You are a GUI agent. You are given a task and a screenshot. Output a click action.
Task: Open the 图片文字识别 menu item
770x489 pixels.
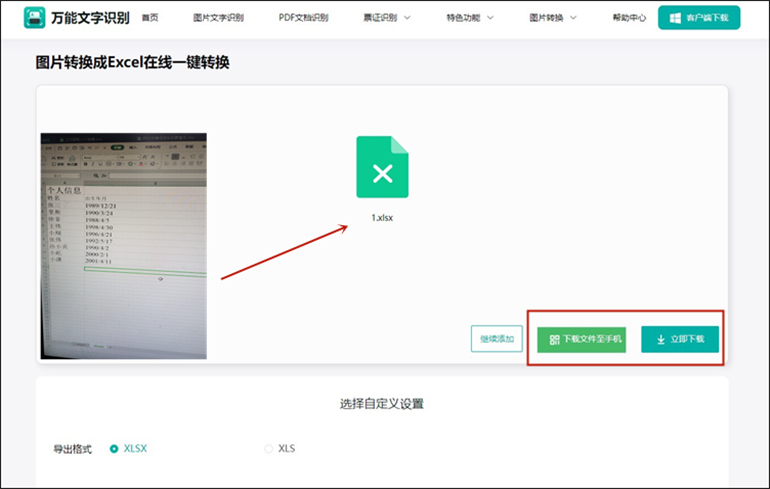[218, 18]
